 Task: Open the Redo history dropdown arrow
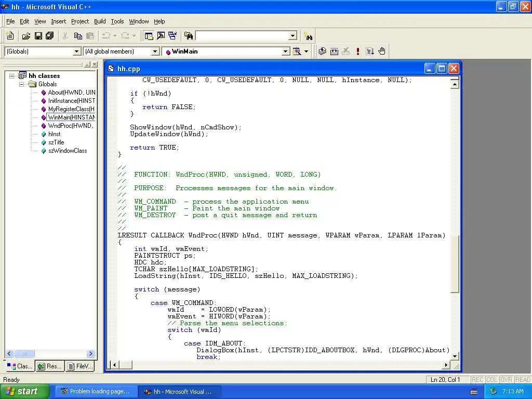[134, 36]
